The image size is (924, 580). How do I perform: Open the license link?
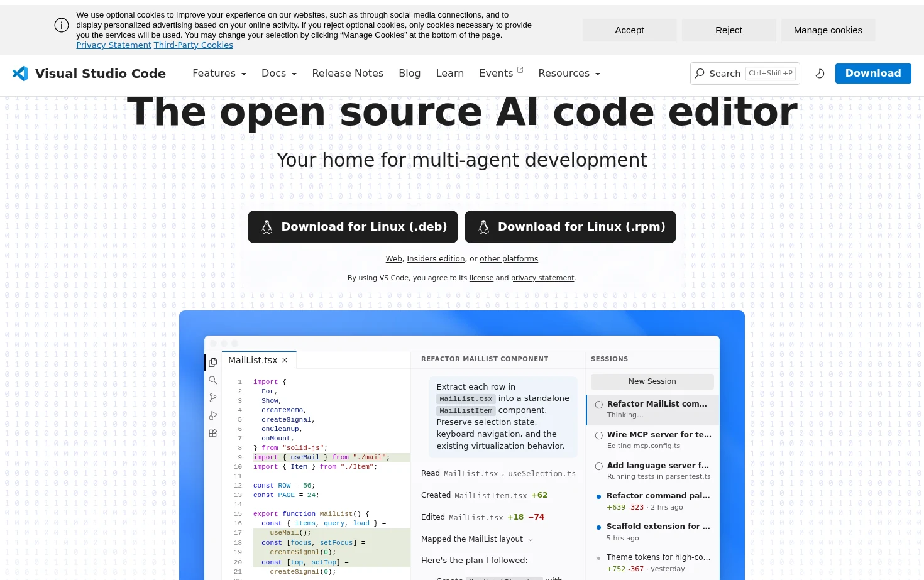[x=481, y=278]
